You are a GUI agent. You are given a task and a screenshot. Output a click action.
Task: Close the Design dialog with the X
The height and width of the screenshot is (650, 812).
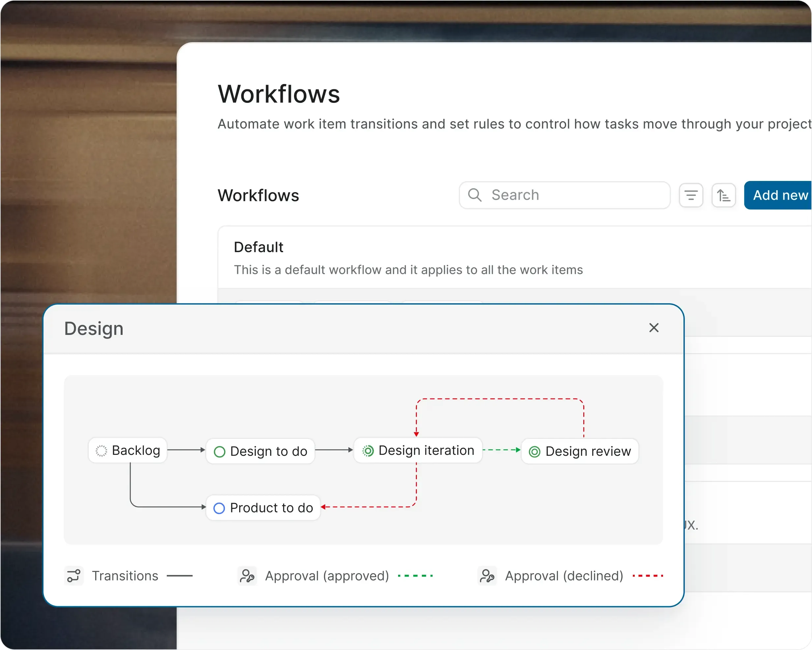coord(654,328)
